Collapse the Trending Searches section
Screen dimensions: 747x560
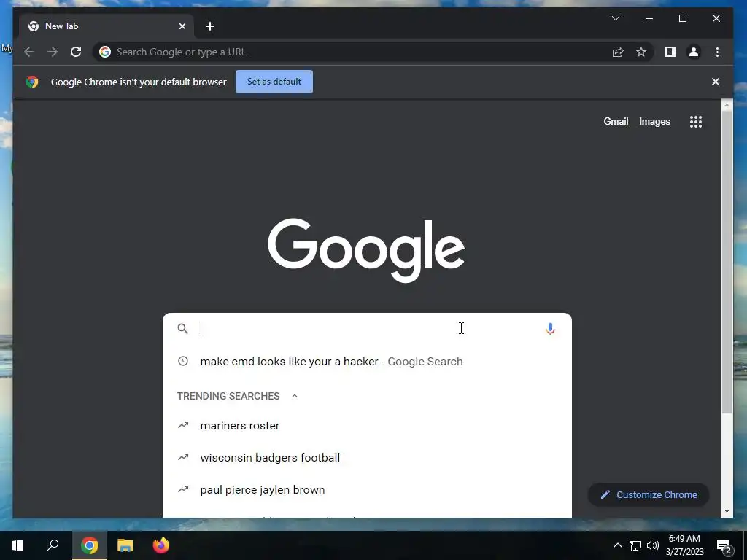tap(295, 396)
